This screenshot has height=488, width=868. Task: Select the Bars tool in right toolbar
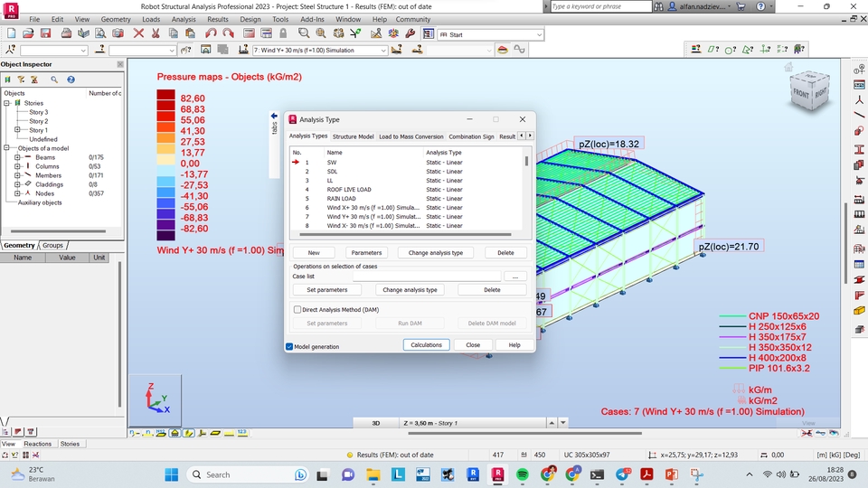[859, 115]
